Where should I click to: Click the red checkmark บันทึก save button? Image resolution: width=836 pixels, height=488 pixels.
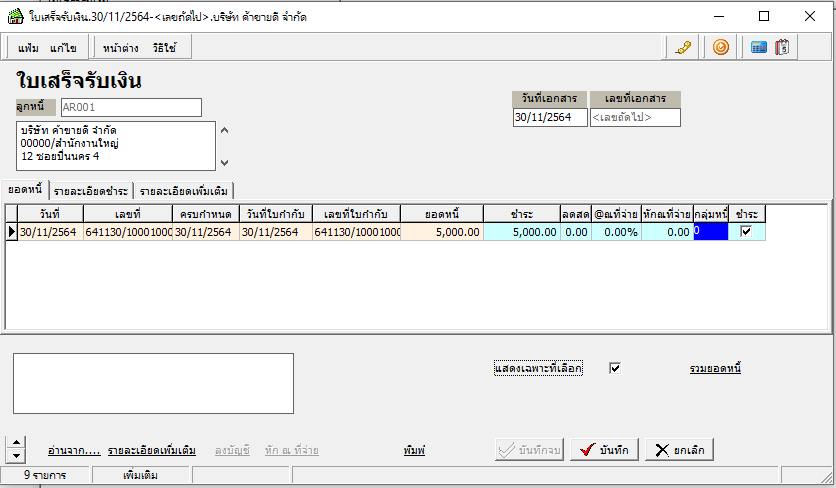coord(604,450)
